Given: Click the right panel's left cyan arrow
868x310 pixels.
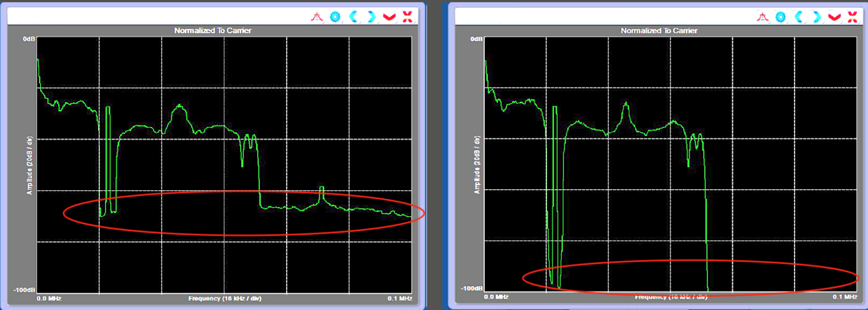Looking at the screenshot, I should (799, 16).
